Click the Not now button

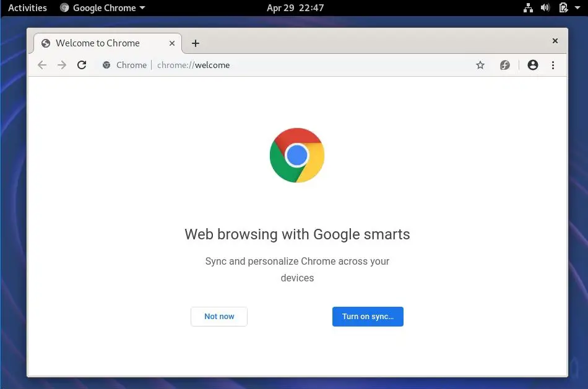(219, 317)
